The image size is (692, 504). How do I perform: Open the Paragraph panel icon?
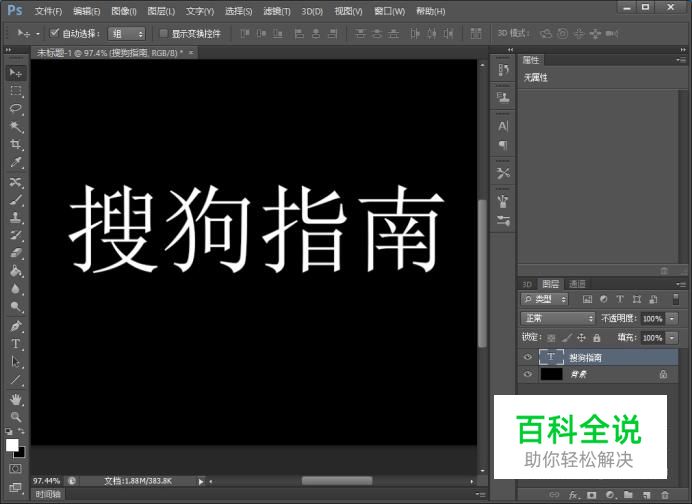coord(503,145)
